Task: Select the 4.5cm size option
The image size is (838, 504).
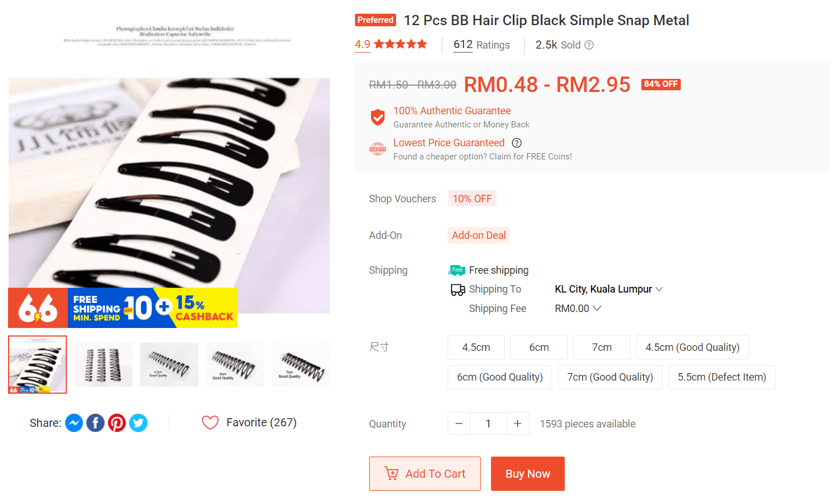Action: click(x=476, y=347)
